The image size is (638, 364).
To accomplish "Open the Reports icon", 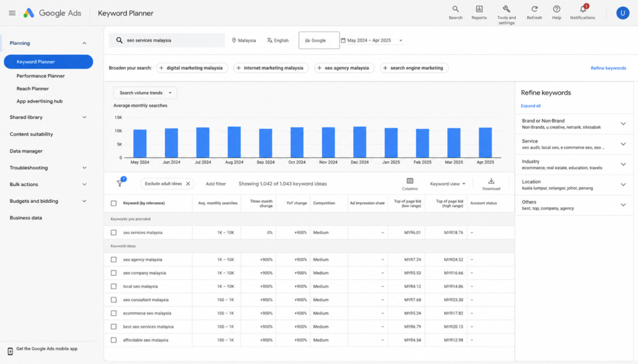I will (479, 12).
